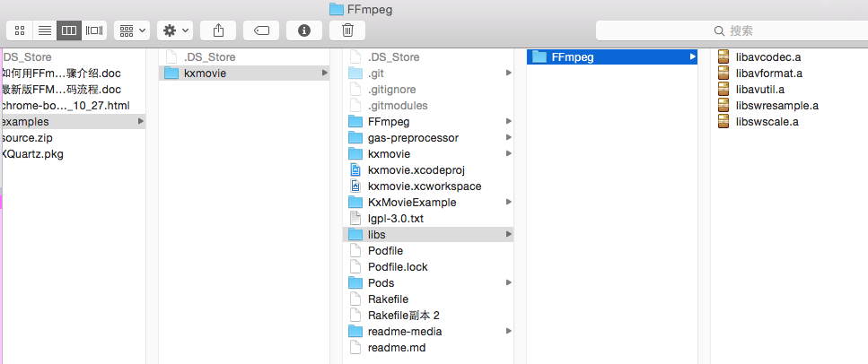868x364 pixels.
Task: Select the libavutil.a archive icon
Action: pos(723,89)
